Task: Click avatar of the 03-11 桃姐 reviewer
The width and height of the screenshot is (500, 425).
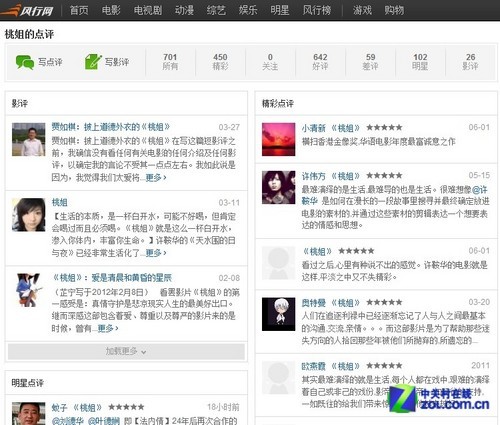Action: click(x=28, y=215)
